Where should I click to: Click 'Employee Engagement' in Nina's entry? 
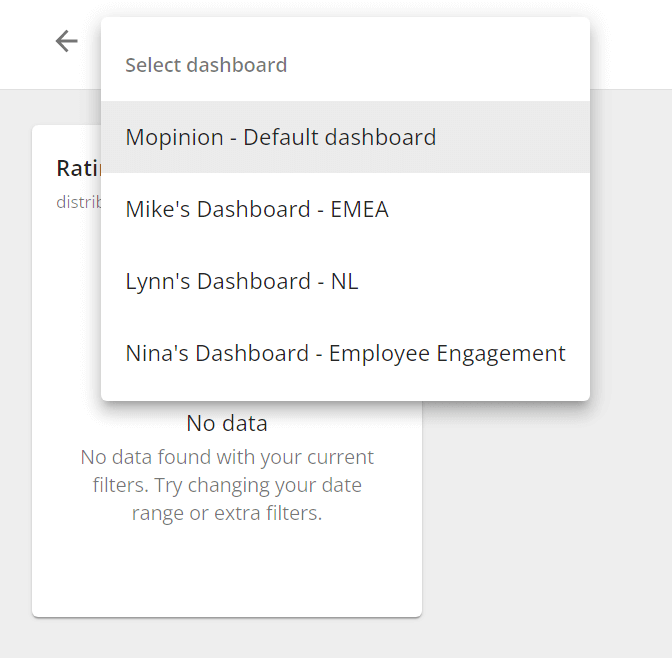click(x=447, y=353)
